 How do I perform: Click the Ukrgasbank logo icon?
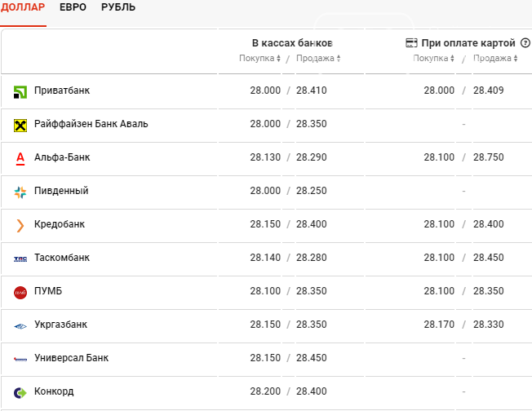20,325
